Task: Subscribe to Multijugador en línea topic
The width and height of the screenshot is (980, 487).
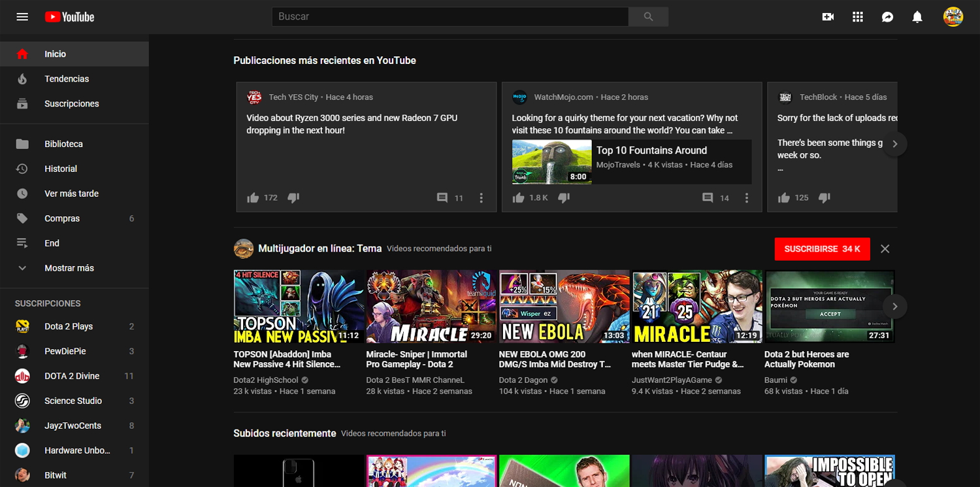Action: (822, 249)
